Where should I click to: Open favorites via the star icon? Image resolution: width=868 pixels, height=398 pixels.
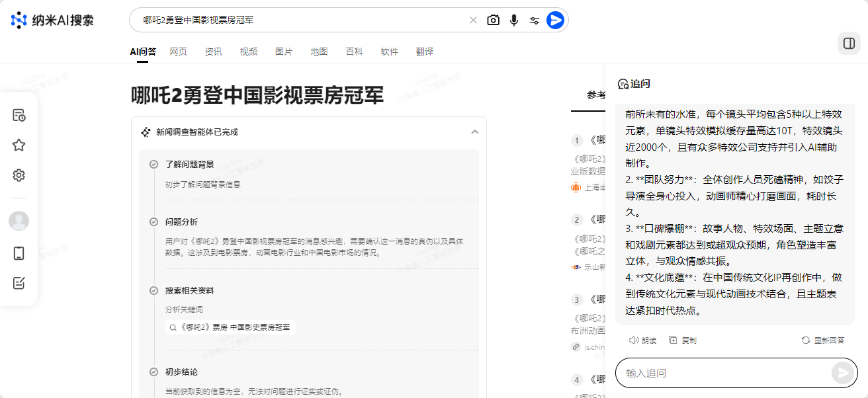(19, 144)
